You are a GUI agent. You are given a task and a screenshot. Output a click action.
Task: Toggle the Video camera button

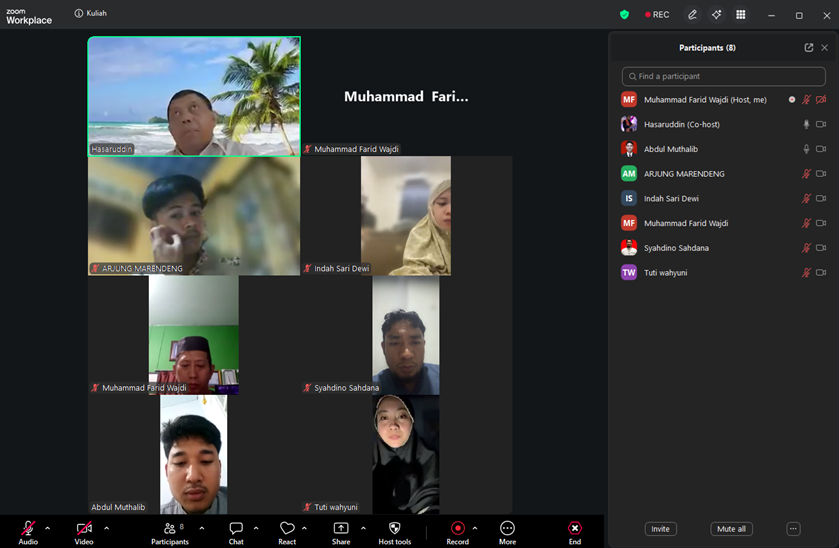(x=84, y=532)
